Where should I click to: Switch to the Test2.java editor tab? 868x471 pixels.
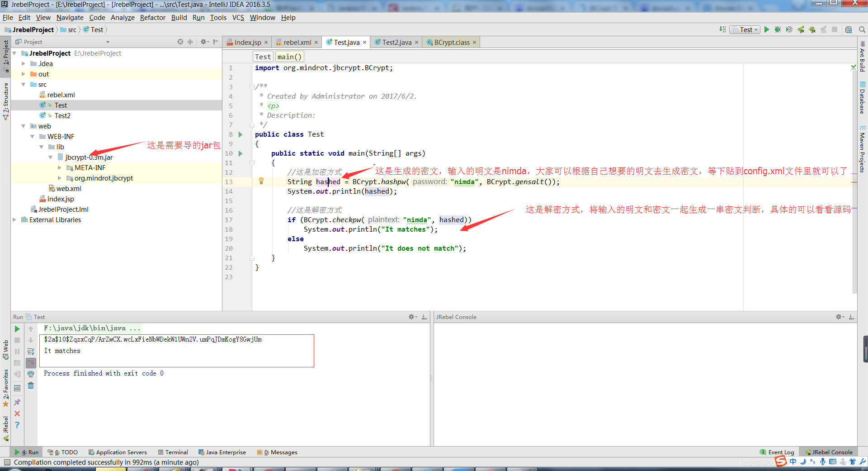click(x=396, y=42)
